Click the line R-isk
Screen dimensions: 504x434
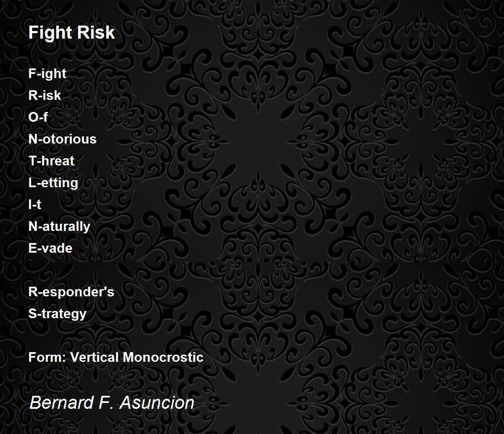pos(45,95)
